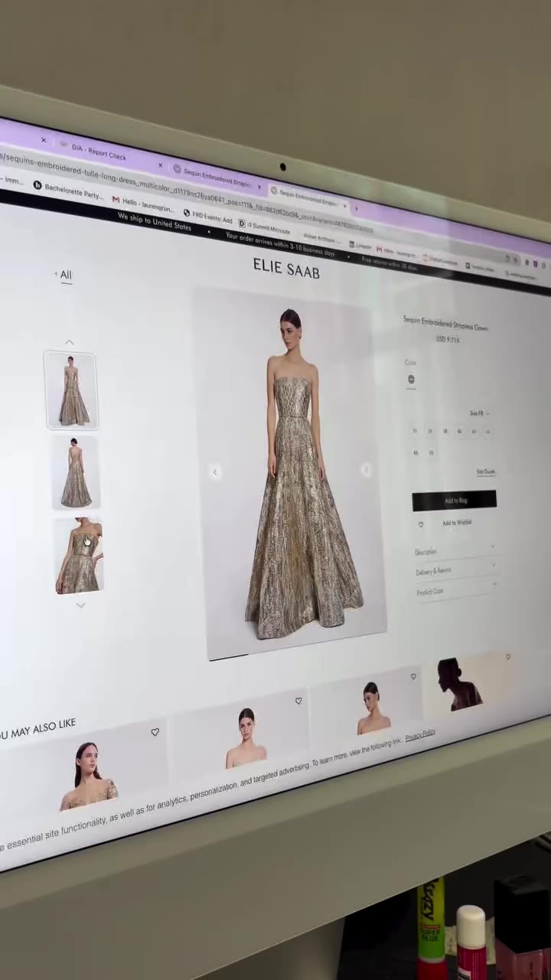The image size is (551, 980).
Task: Open the FRD Events: Add bookmark
Action: (x=207, y=217)
